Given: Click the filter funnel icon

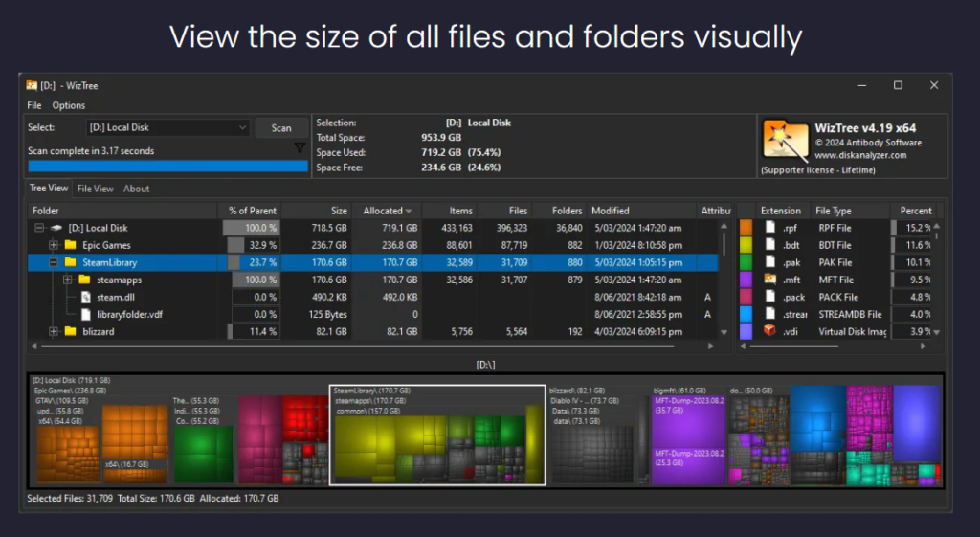Looking at the screenshot, I should [x=300, y=147].
